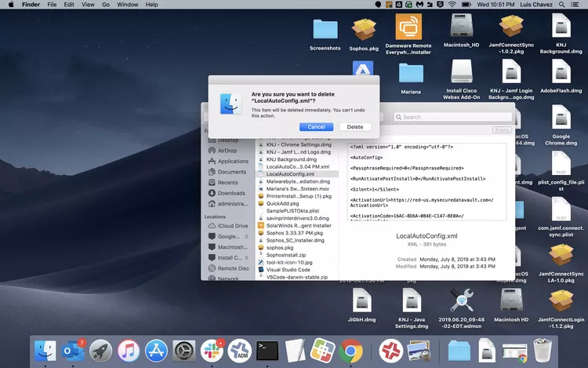The height and width of the screenshot is (368, 588).
Task: Click the Cancel button in the dialog
Action: 316,127
